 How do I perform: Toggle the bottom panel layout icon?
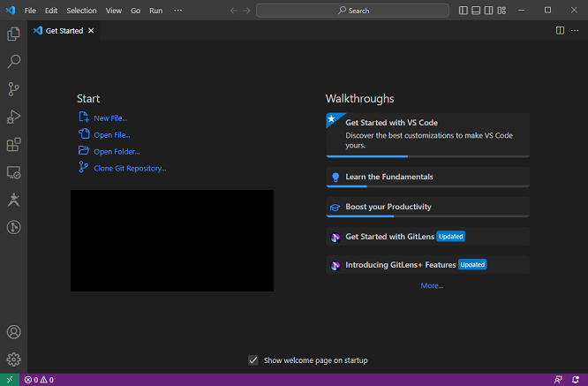point(476,11)
